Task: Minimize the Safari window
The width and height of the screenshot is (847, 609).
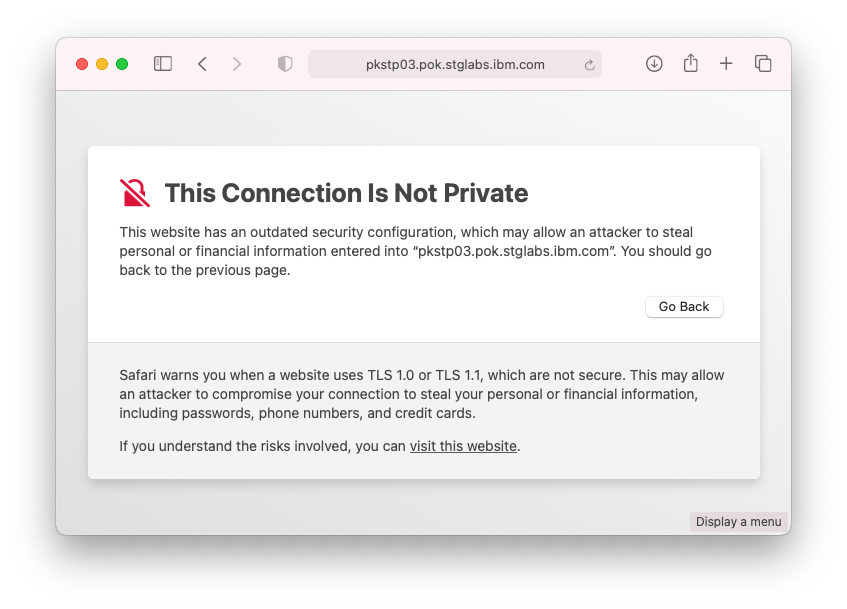Action: point(102,64)
